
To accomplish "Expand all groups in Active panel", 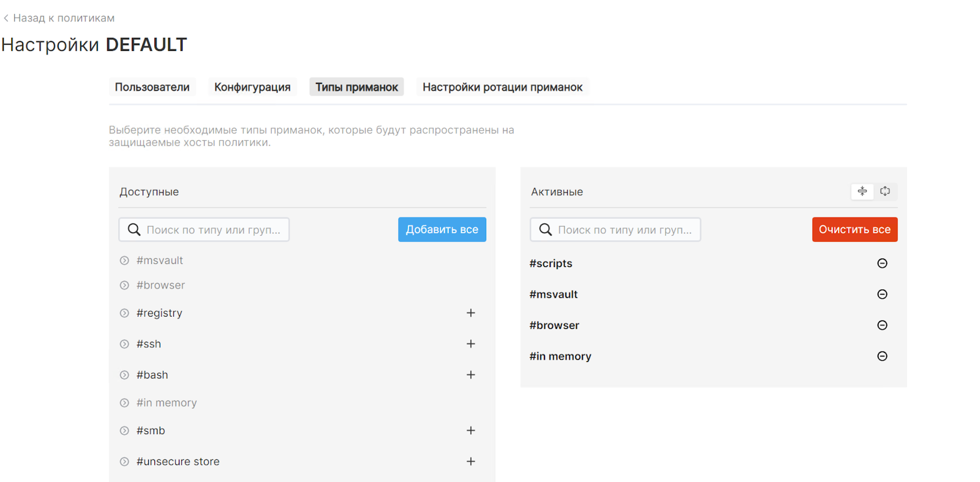I will [885, 191].
